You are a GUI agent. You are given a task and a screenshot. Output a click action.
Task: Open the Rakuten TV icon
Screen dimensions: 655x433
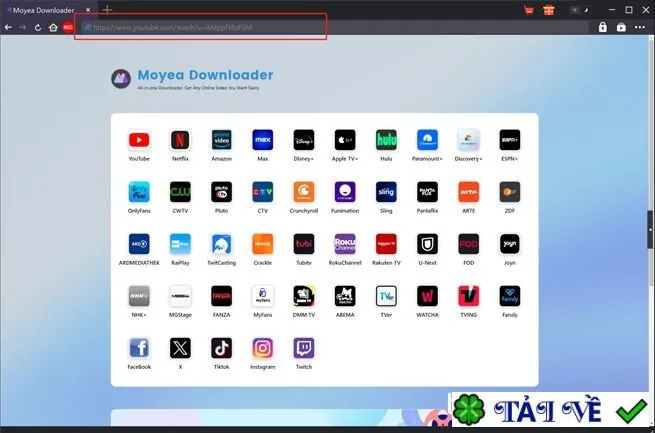[x=386, y=244]
